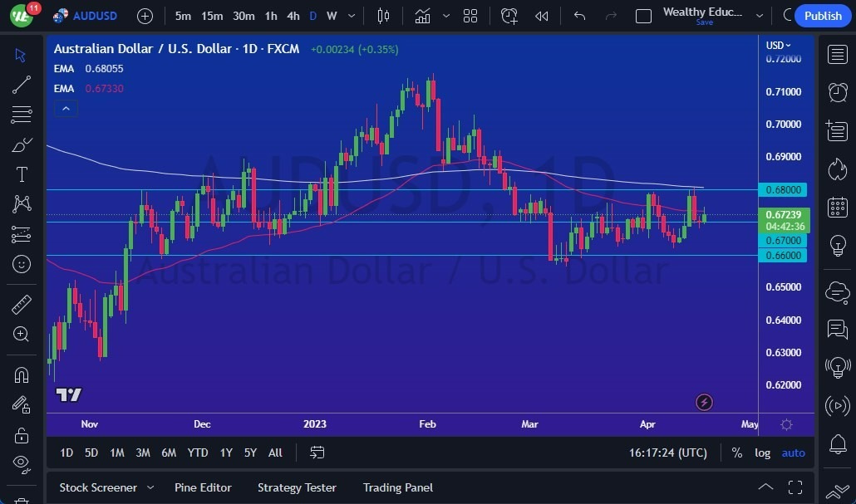Switch to the Pine Editor tab

pyautogui.click(x=203, y=487)
